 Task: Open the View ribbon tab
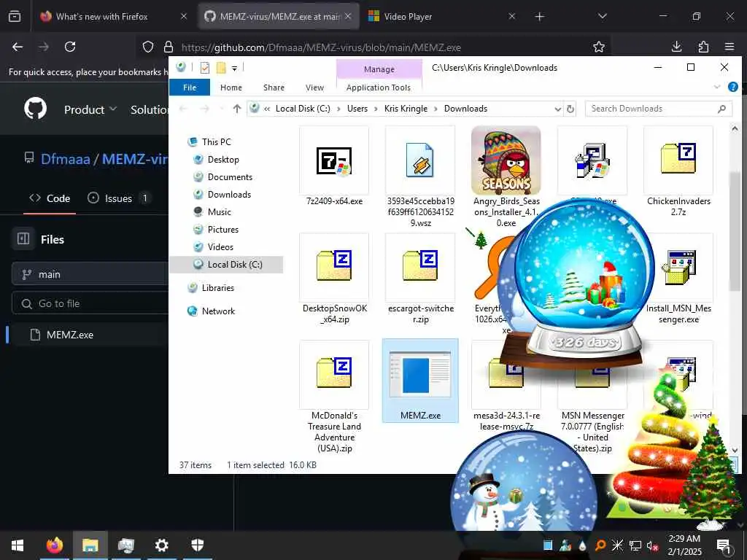[314, 87]
